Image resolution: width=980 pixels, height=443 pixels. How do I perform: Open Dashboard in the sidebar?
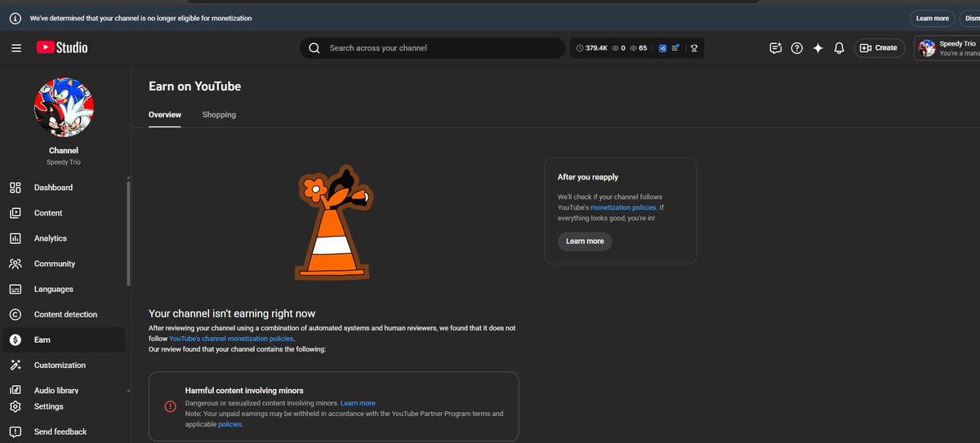pos(65,188)
